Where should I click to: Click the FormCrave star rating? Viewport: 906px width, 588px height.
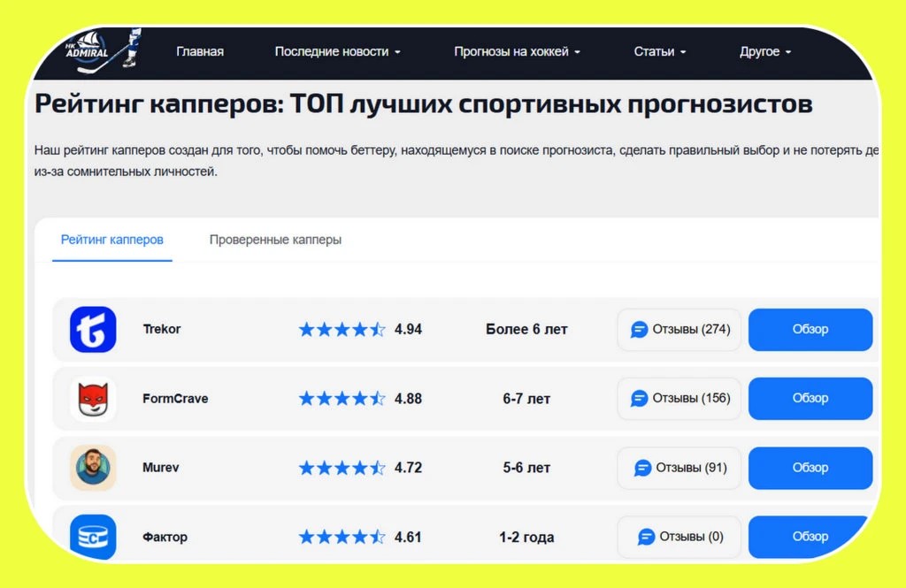342,399
